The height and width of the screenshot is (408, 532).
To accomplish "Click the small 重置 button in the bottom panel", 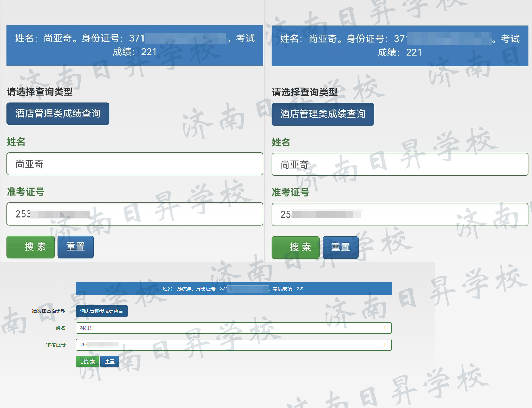I will tap(110, 361).
